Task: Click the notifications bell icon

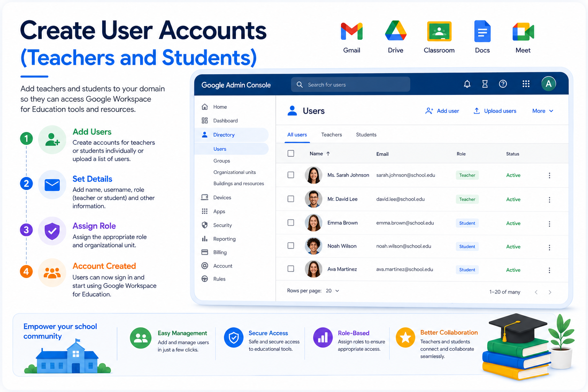Action: tap(467, 84)
